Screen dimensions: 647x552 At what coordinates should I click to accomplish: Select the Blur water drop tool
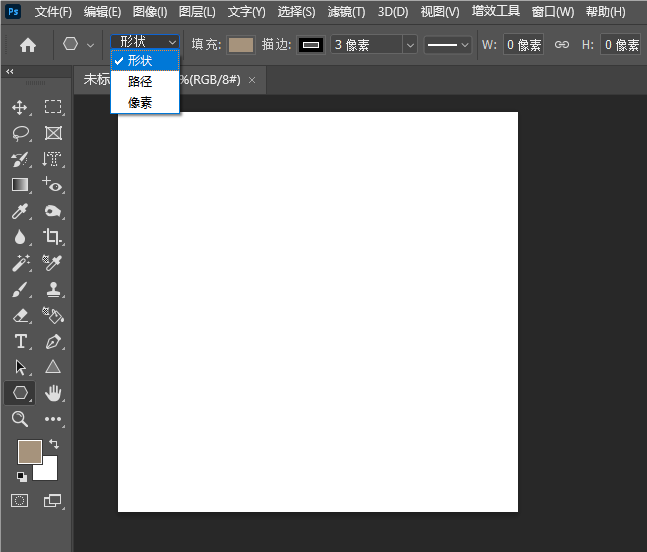[19, 237]
